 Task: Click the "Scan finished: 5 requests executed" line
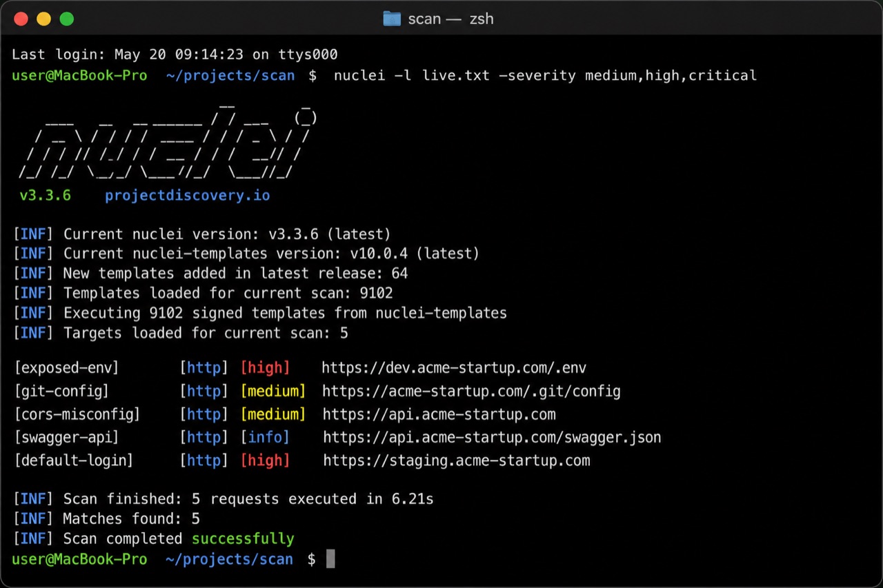point(224,499)
